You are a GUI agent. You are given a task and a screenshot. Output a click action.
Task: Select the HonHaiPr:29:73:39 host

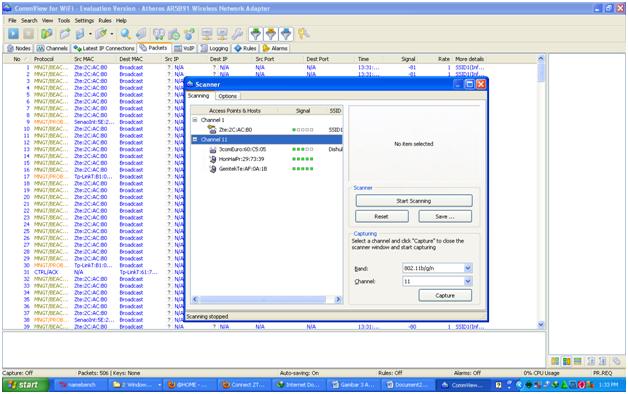click(x=241, y=159)
